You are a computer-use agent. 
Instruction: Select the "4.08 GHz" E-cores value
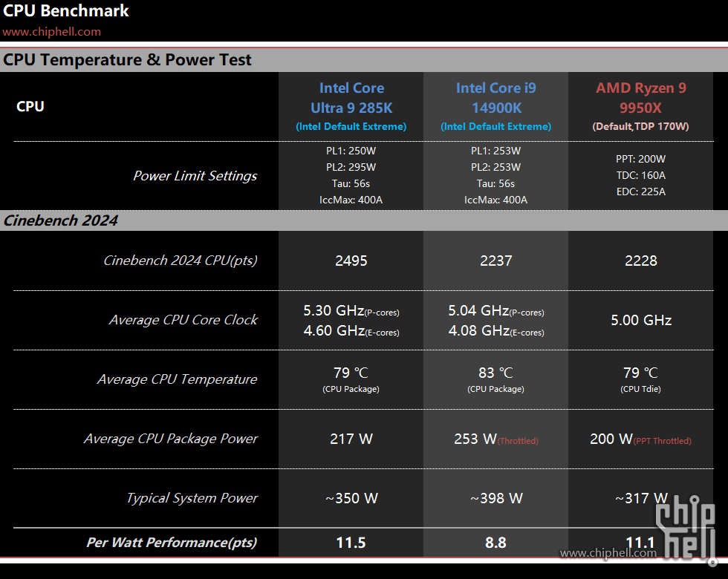click(478, 331)
